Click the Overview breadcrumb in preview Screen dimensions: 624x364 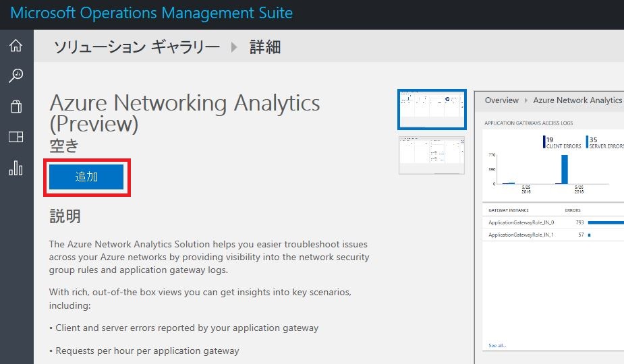tap(501, 100)
